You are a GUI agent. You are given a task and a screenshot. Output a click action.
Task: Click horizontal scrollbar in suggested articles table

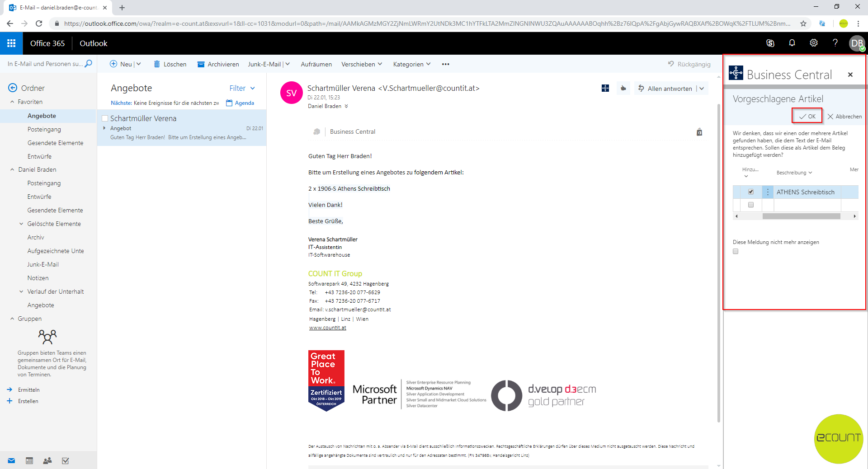pos(801,216)
